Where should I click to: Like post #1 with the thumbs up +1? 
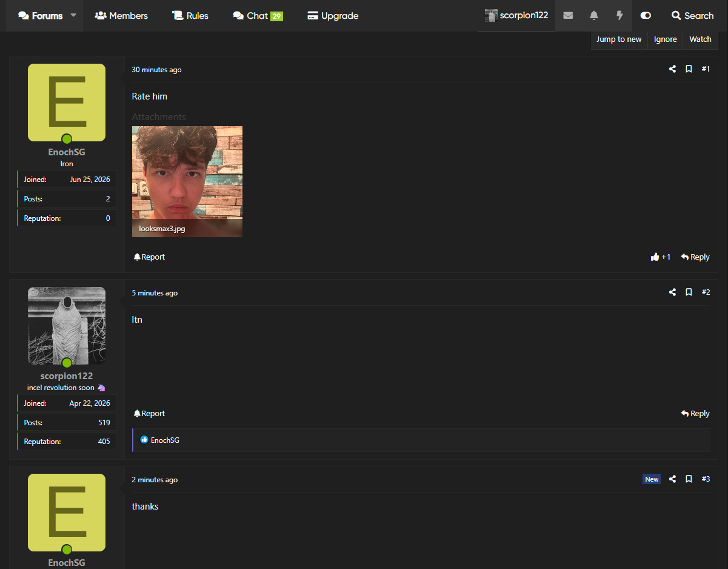pyautogui.click(x=661, y=257)
